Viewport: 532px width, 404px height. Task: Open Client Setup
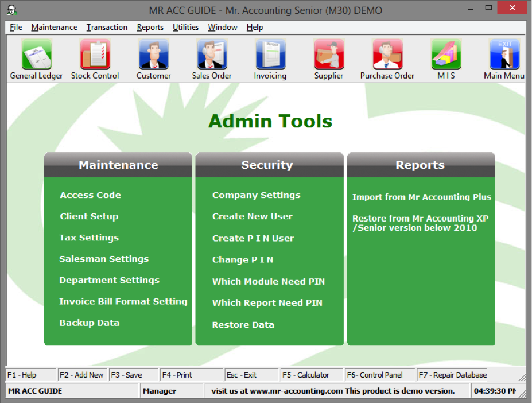point(89,216)
